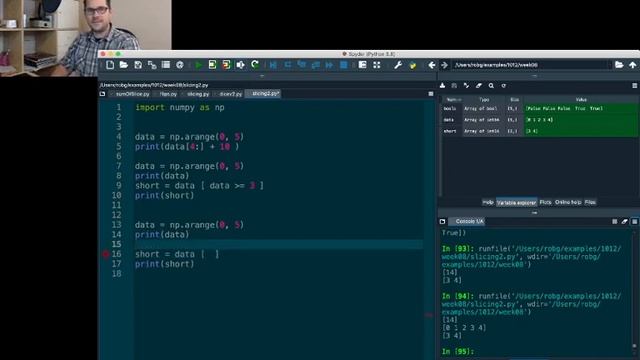Run the current cell

(x=212, y=65)
